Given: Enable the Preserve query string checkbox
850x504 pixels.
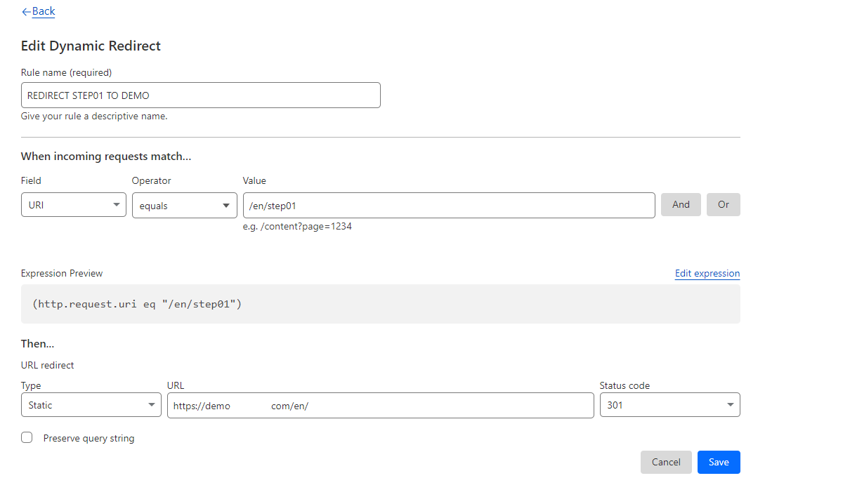Looking at the screenshot, I should pyautogui.click(x=27, y=437).
